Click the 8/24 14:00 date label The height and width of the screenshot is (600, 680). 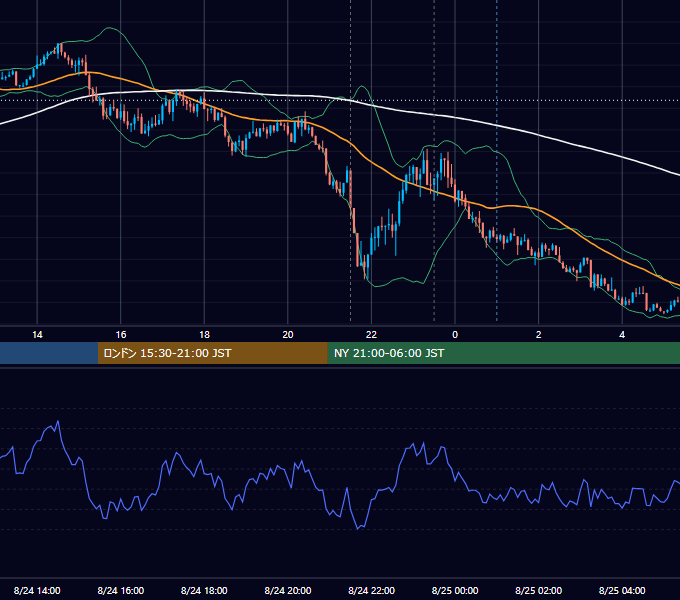(37, 590)
